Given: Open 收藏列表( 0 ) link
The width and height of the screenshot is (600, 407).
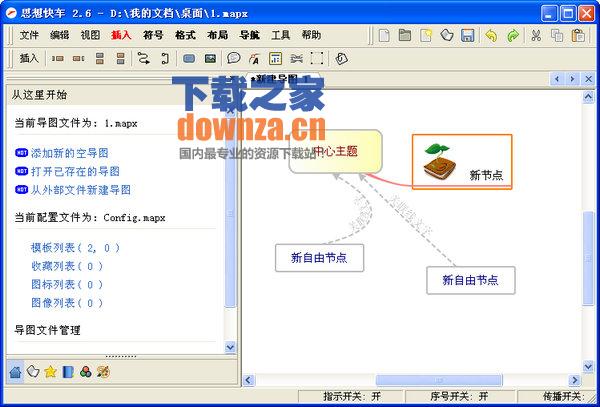Looking at the screenshot, I should pyautogui.click(x=67, y=266).
